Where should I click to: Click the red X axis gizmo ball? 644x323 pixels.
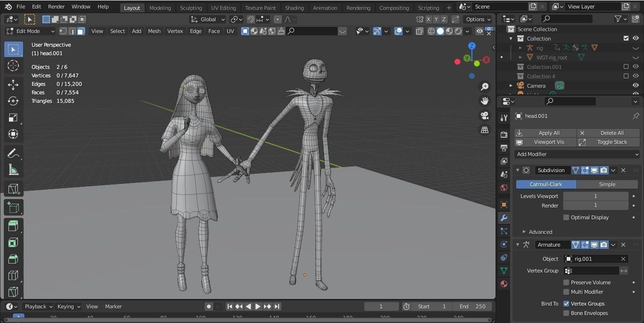[486, 60]
